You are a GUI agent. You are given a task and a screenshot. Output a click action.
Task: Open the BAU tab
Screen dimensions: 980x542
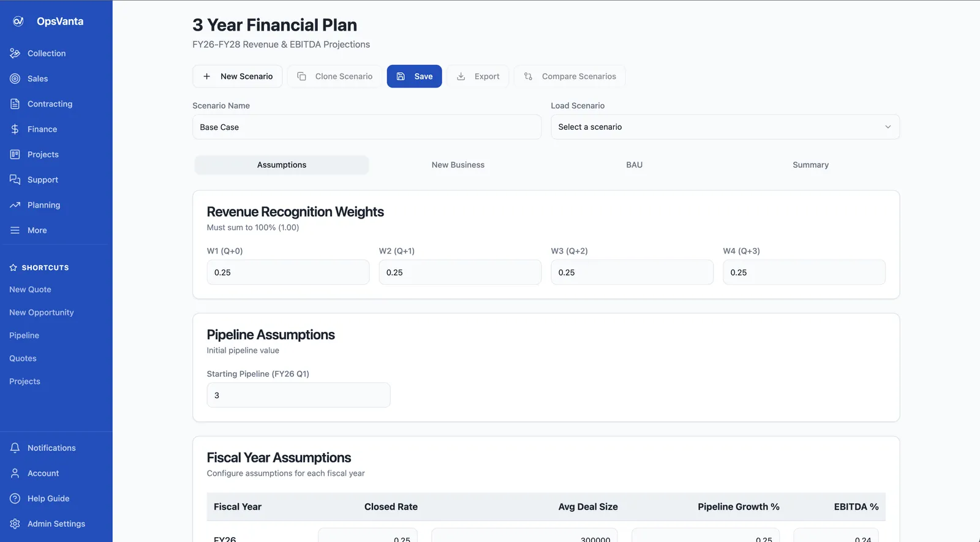click(x=635, y=165)
